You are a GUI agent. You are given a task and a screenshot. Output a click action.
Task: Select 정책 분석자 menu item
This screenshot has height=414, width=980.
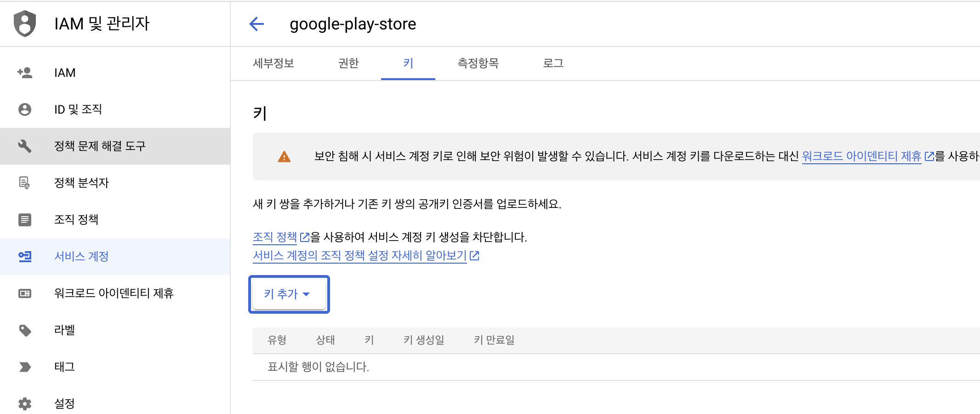115,183
